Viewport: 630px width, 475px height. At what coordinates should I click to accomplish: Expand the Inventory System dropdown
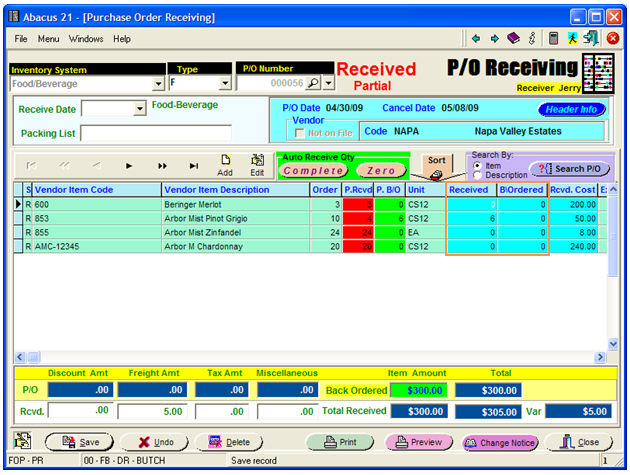click(158, 84)
